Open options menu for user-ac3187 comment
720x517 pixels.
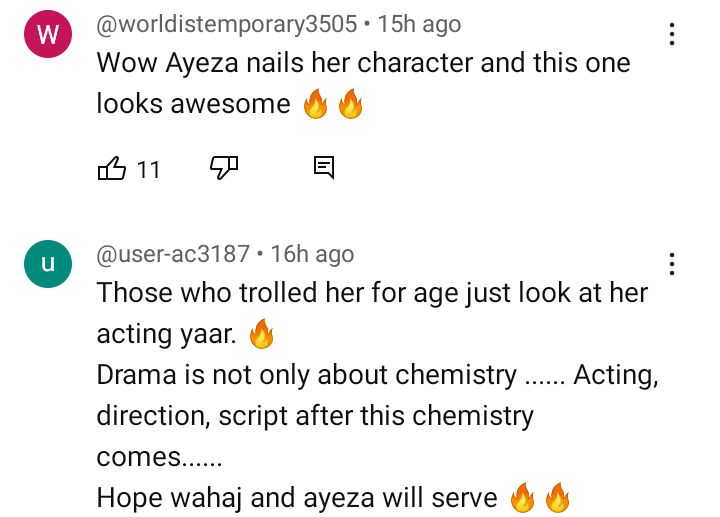672,264
